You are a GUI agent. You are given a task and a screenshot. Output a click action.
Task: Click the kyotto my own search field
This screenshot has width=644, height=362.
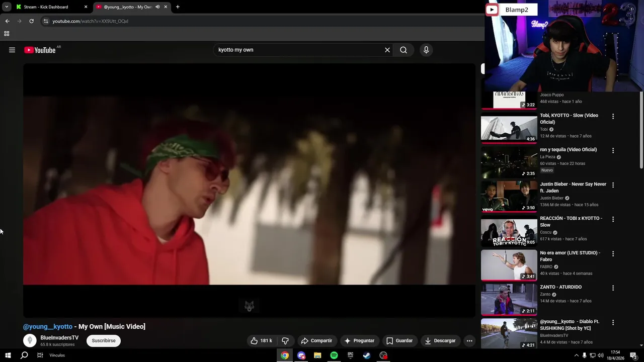(299, 50)
